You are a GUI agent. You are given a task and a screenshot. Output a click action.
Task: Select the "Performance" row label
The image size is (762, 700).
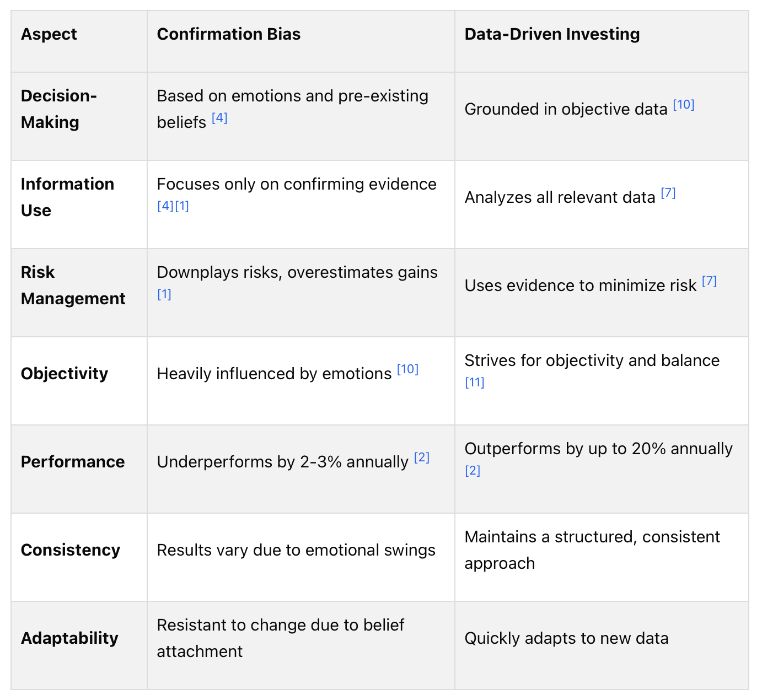(73, 462)
